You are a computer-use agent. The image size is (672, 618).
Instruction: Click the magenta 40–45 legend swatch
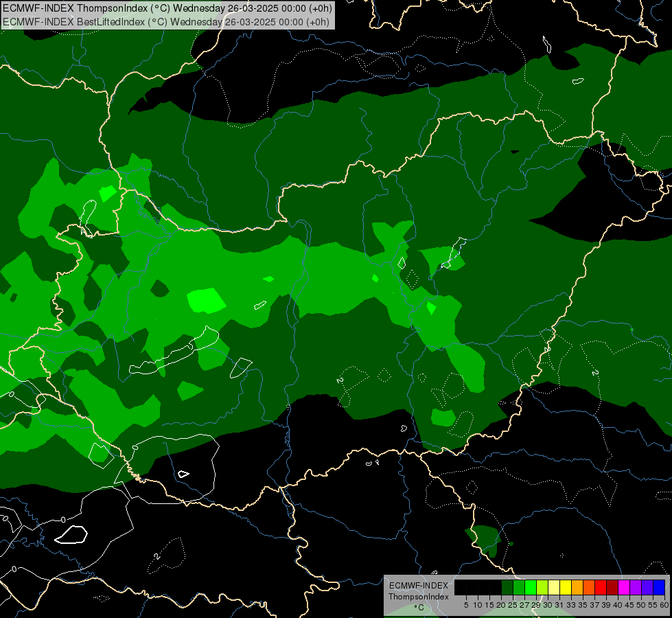[x=624, y=587]
